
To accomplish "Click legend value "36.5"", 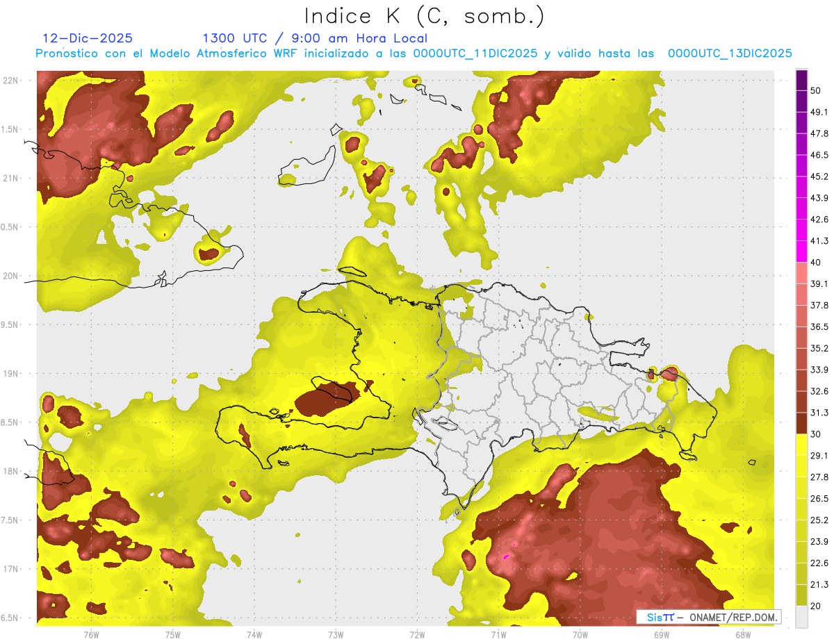I will click(x=820, y=327).
